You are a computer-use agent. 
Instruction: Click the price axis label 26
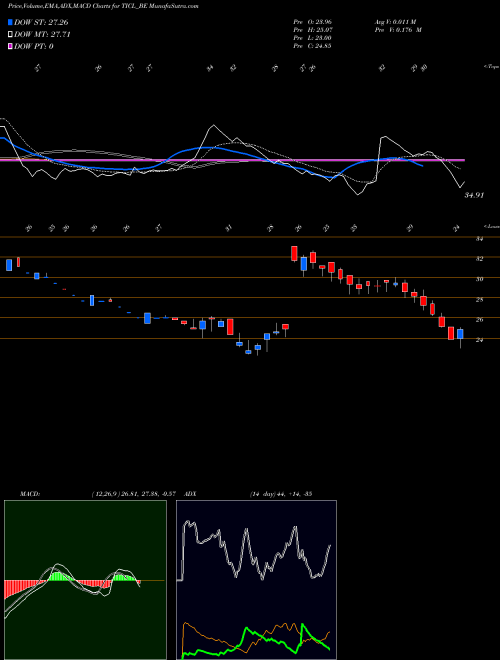pyautogui.click(x=479, y=319)
